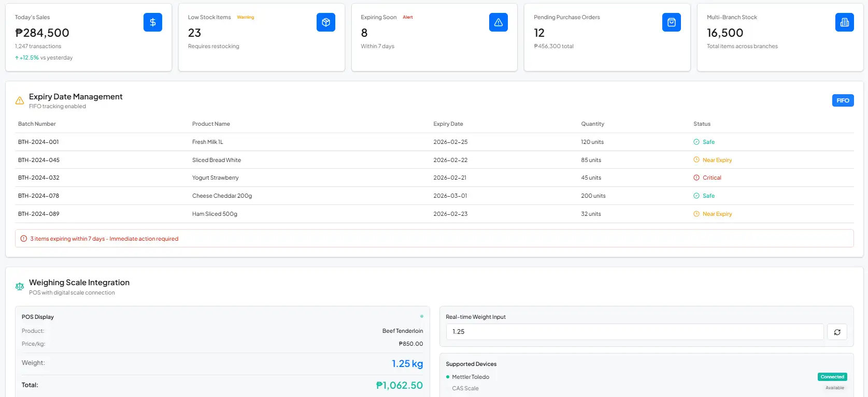Click the Expiry Date column header

[x=448, y=124]
